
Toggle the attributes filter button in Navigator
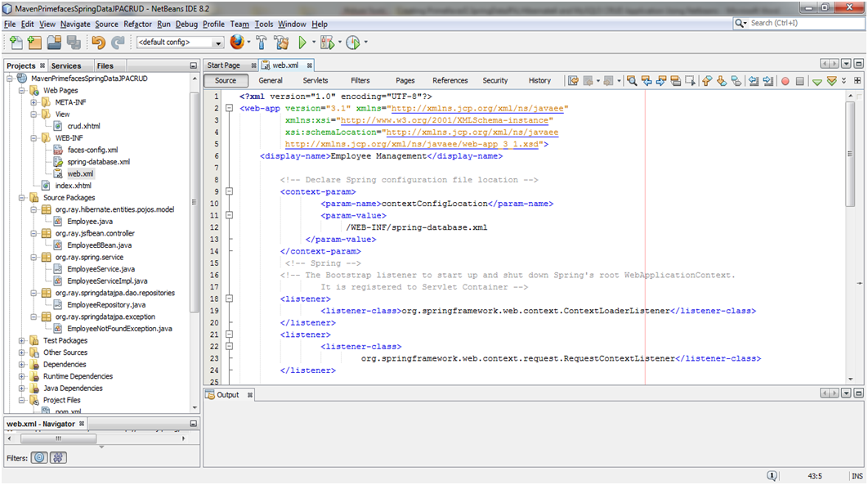point(38,458)
